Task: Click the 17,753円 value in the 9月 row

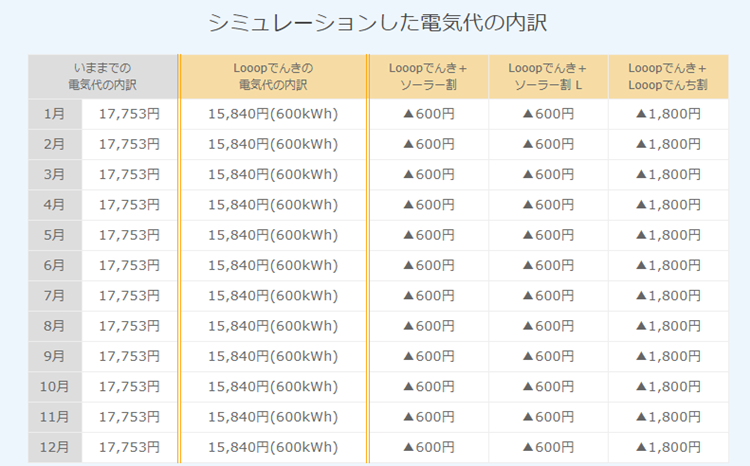Action: click(x=129, y=356)
